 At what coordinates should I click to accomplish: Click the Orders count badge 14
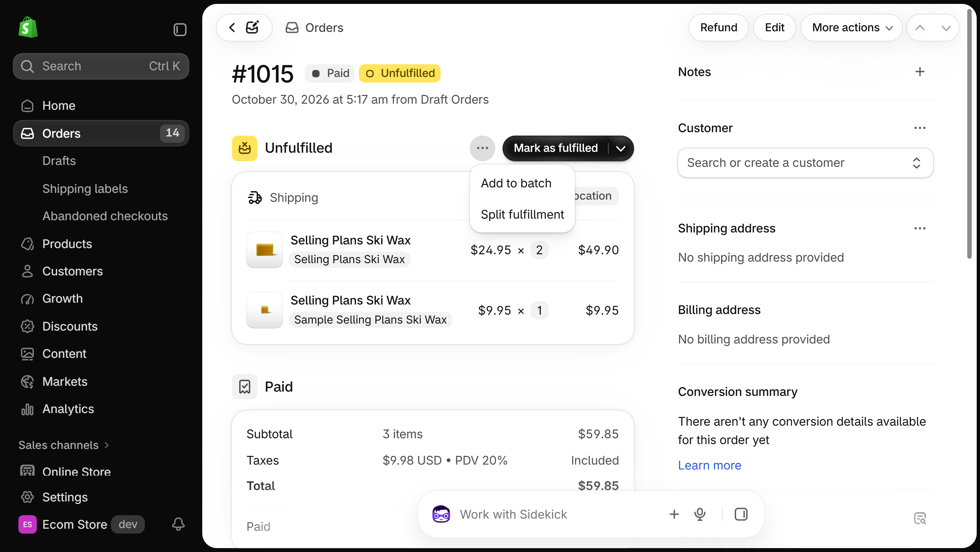tap(172, 133)
